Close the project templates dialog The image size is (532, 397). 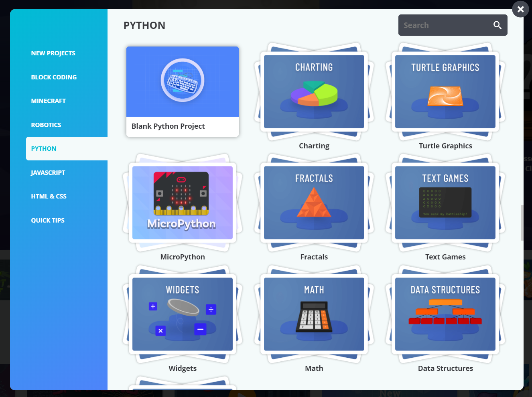coord(520,9)
